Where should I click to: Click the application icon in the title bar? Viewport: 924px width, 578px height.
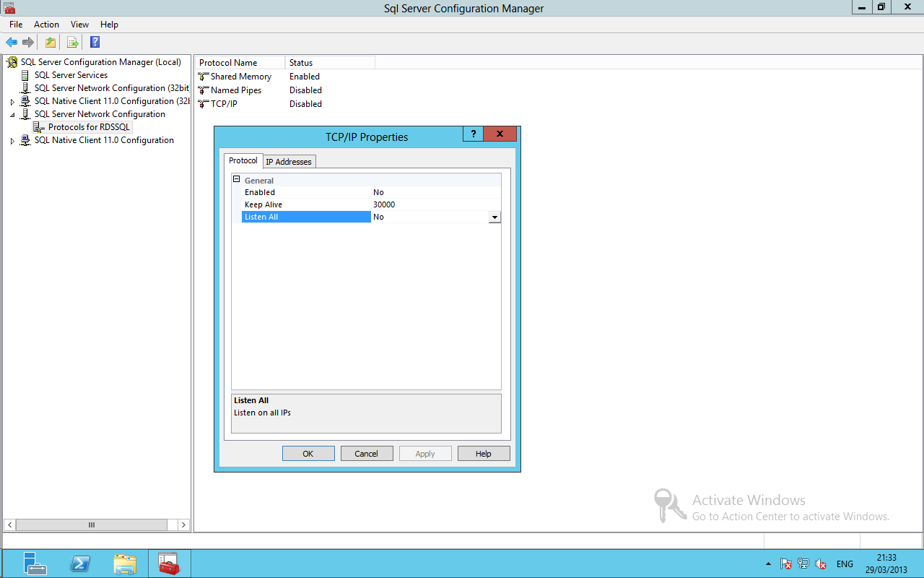click(9, 8)
